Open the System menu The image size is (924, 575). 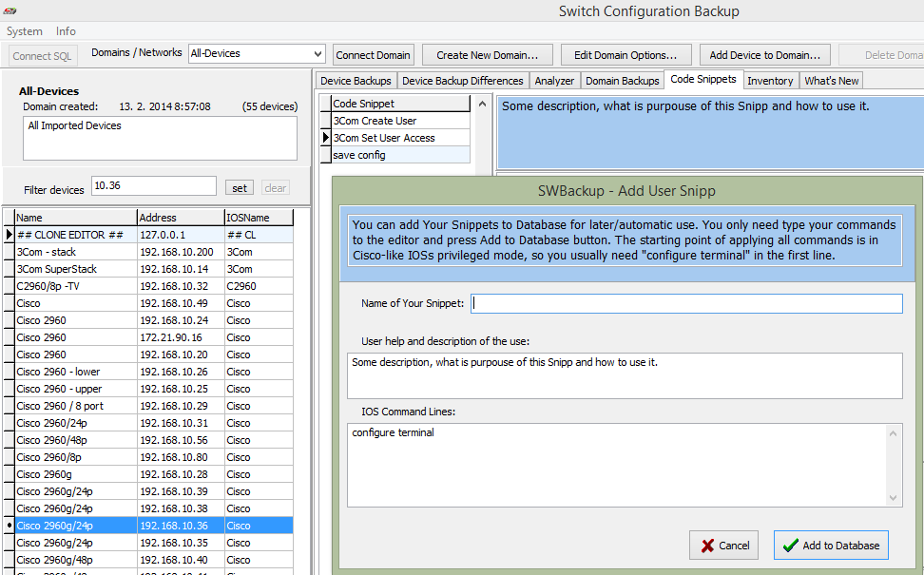point(24,31)
